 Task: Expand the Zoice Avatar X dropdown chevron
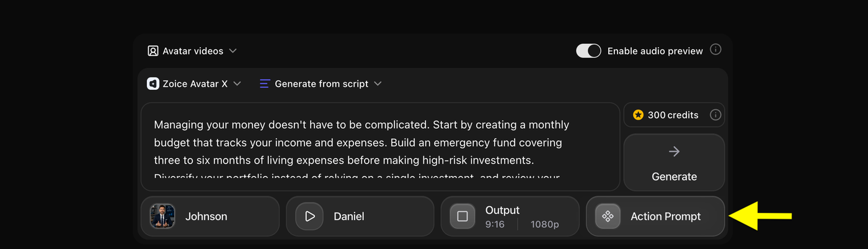point(237,84)
